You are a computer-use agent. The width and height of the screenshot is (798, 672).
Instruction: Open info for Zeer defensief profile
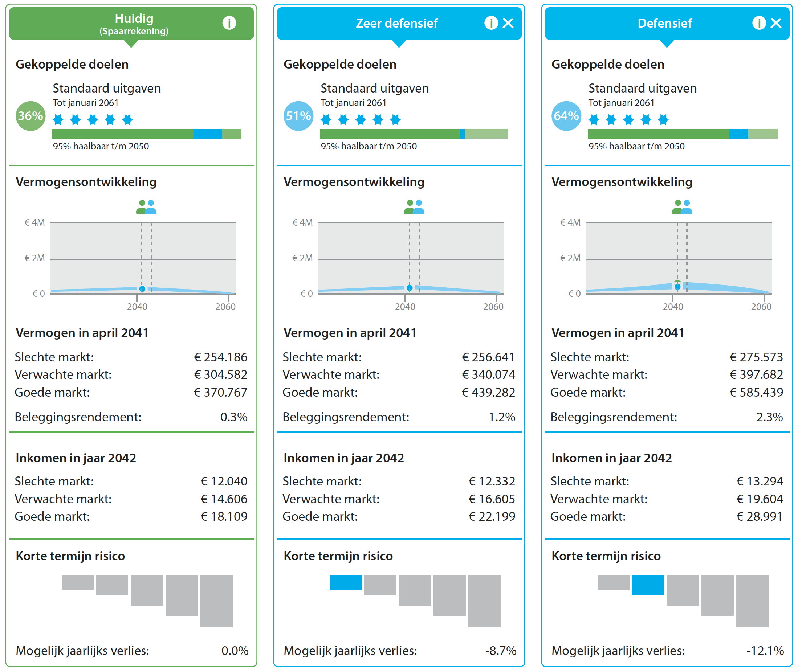click(491, 23)
